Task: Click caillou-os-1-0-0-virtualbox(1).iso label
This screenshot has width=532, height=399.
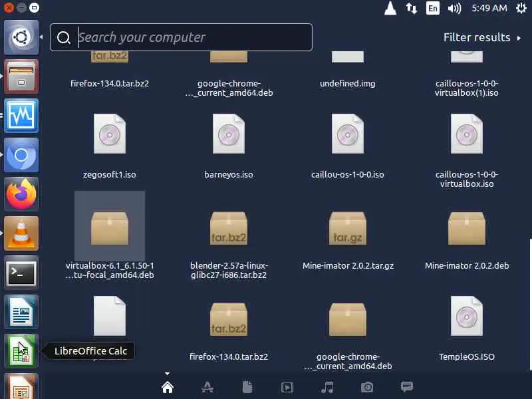Action: click(467, 88)
